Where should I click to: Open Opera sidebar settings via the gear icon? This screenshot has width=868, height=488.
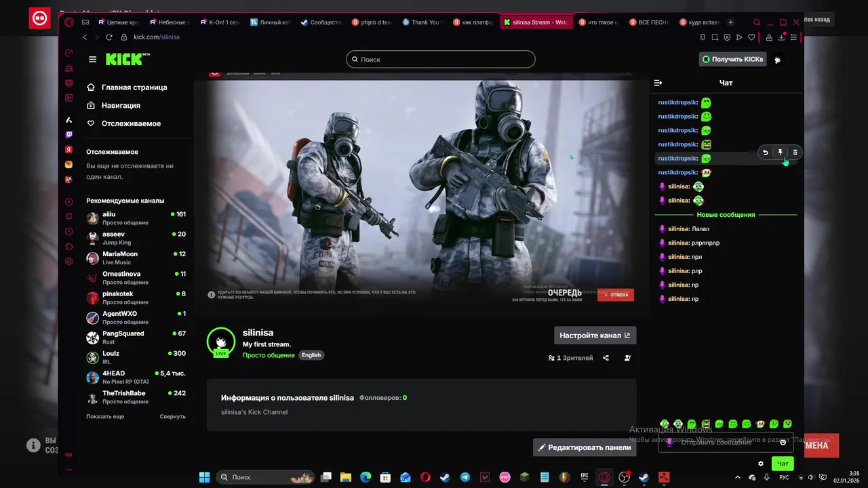pyautogui.click(x=68, y=262)
